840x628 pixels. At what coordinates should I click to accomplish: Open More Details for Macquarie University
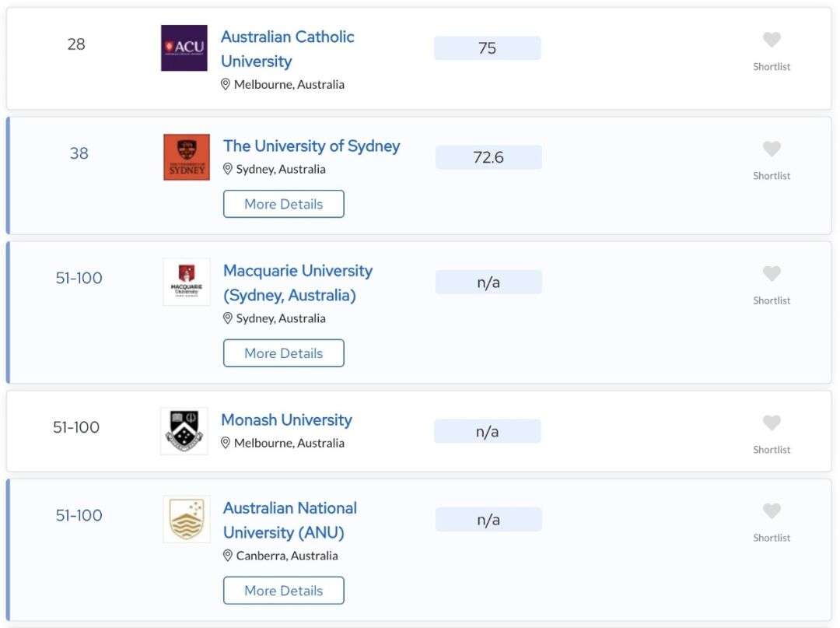coord(283,353)
